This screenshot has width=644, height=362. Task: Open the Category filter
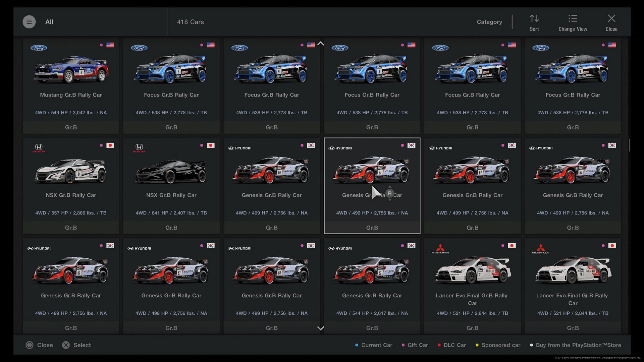click(x=489, y=22)
